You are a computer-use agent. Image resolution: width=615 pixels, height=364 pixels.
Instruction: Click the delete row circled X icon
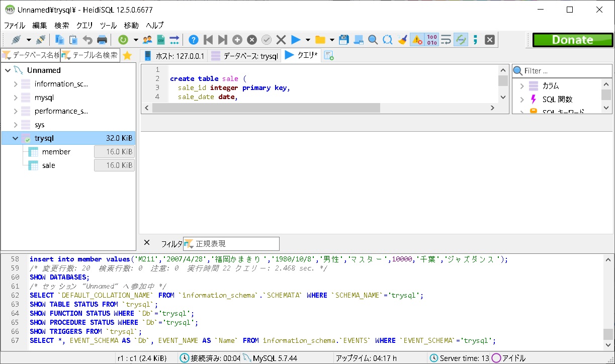coord(252,40)
